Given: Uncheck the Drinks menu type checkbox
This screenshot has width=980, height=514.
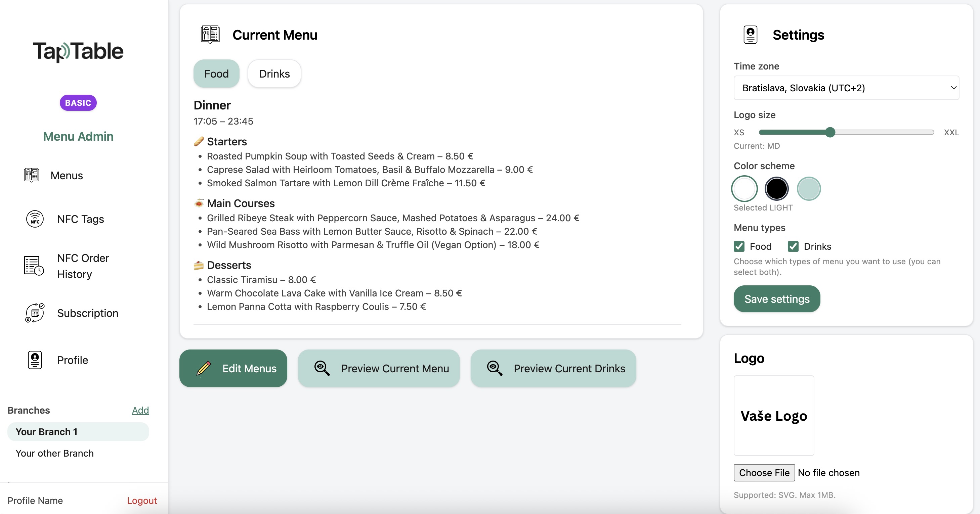Looking at the screenshot, I should (x=793, y=246).
